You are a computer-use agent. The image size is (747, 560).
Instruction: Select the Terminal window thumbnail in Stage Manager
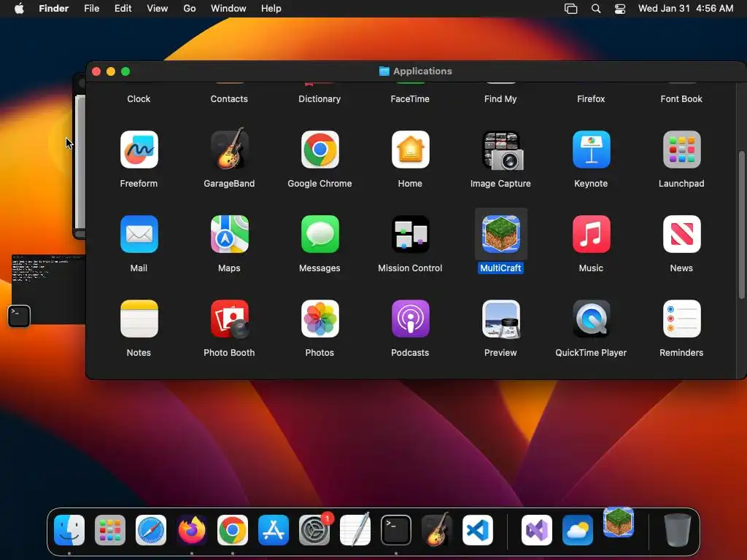pos(47,289)
